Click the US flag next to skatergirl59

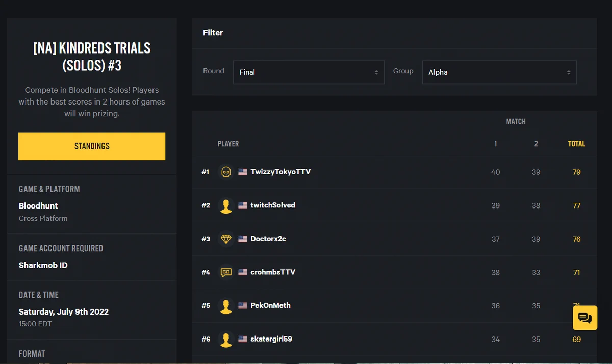243,339
